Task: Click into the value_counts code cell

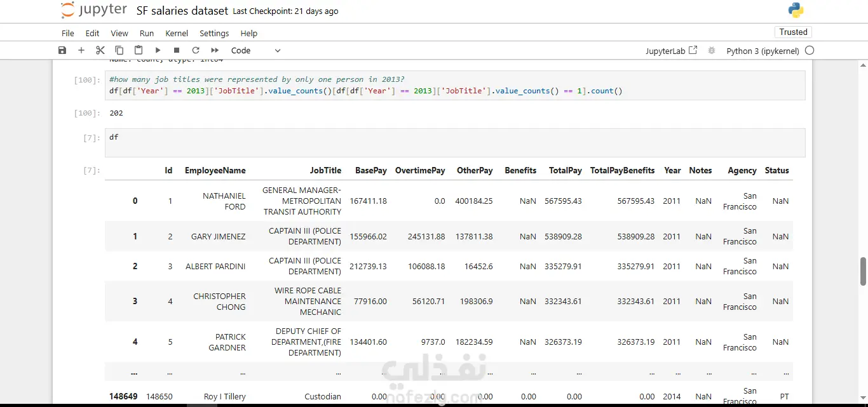Action: 455,85
